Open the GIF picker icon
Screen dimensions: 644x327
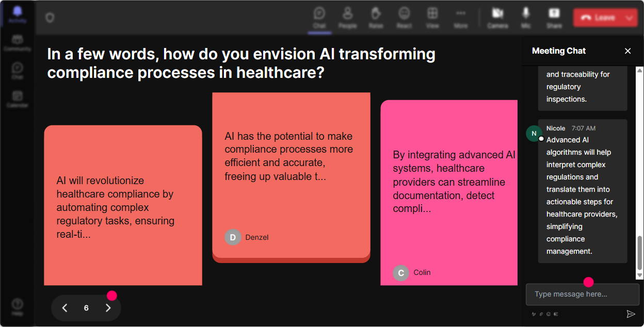[x=556, y=314]
